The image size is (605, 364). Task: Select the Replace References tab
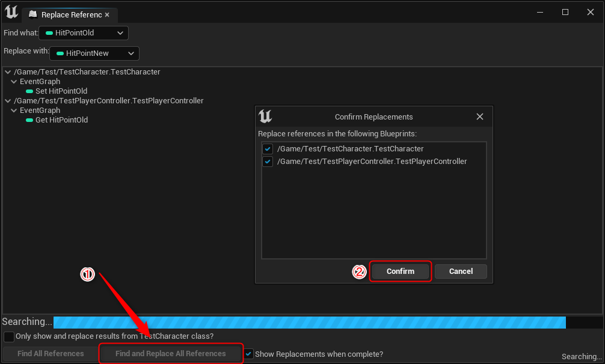tap(69, 14)
